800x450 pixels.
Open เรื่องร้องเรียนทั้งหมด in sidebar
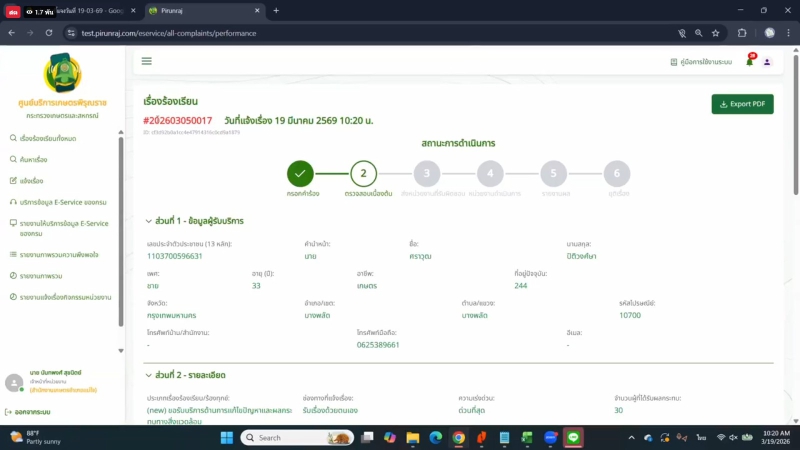pos(48,138)
